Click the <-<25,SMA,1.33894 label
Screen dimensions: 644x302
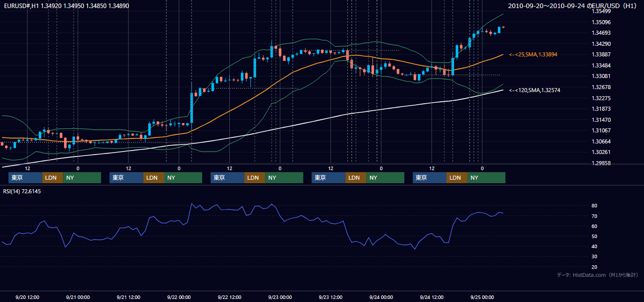point(533,54)
